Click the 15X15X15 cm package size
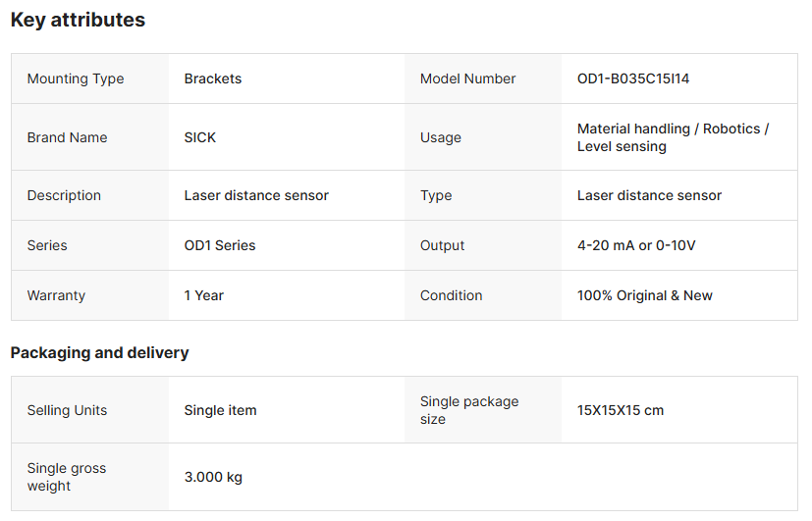 point(620,410)
